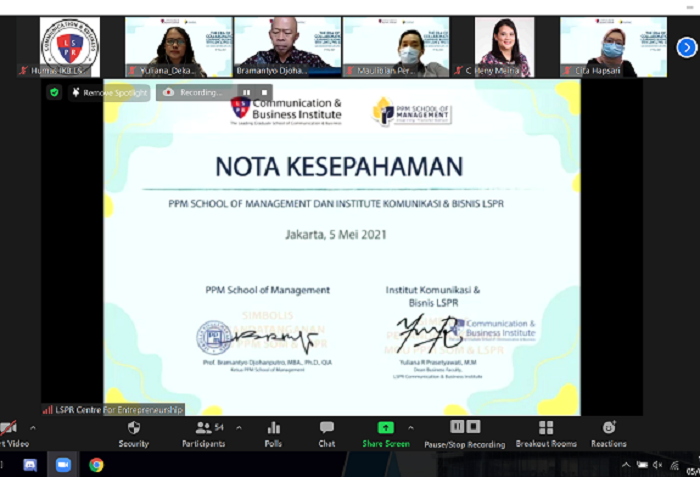Expand the caret next to Share Screen
The height and width of the screenshot is (477, 700).
[x=410, y=428]
